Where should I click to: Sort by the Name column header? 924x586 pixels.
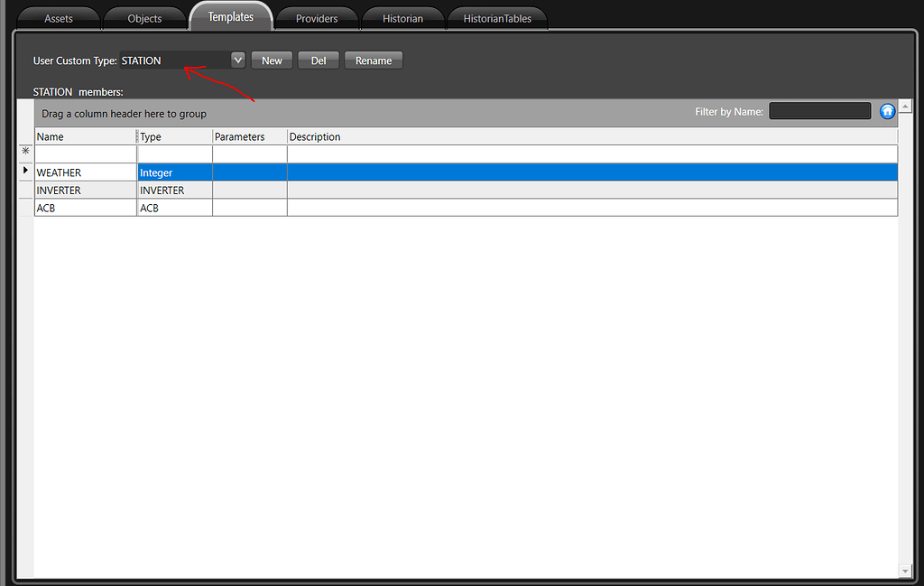point(85,136)
